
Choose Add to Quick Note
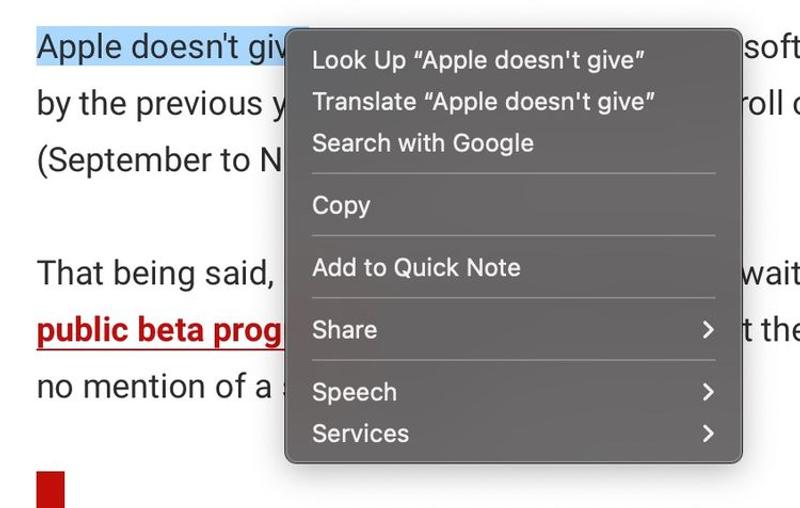[416, 267]
